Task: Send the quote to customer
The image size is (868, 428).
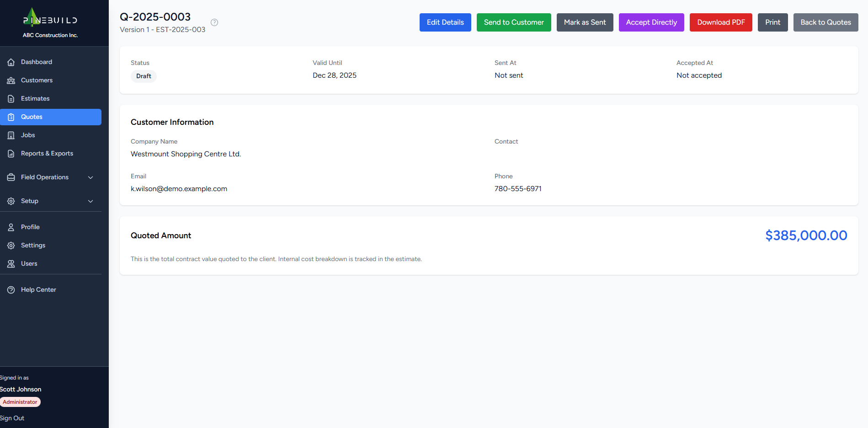Action: tap(514, 22)
